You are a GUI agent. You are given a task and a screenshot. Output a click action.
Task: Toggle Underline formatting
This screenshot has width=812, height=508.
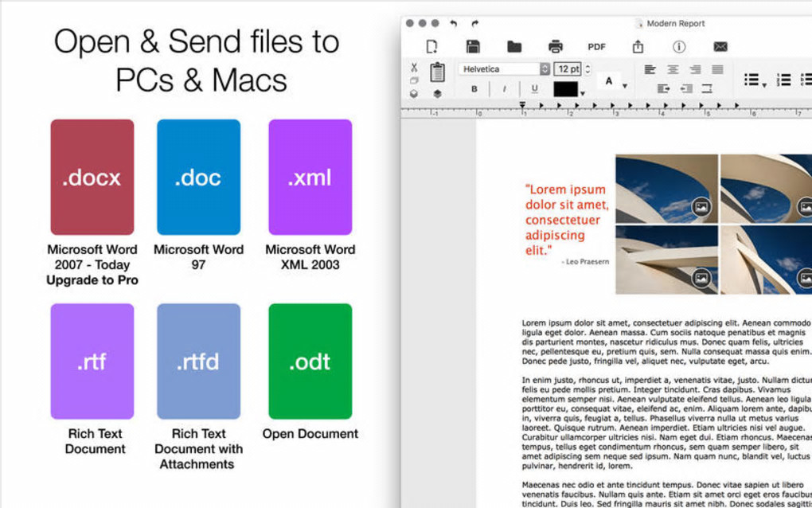coord(534,89)
